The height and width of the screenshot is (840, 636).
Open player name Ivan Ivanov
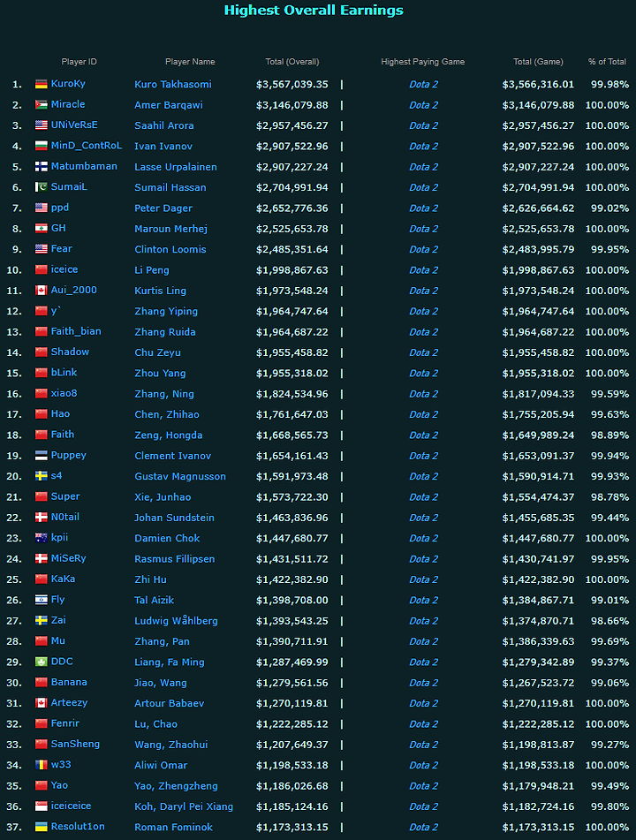tap(163, 147)
